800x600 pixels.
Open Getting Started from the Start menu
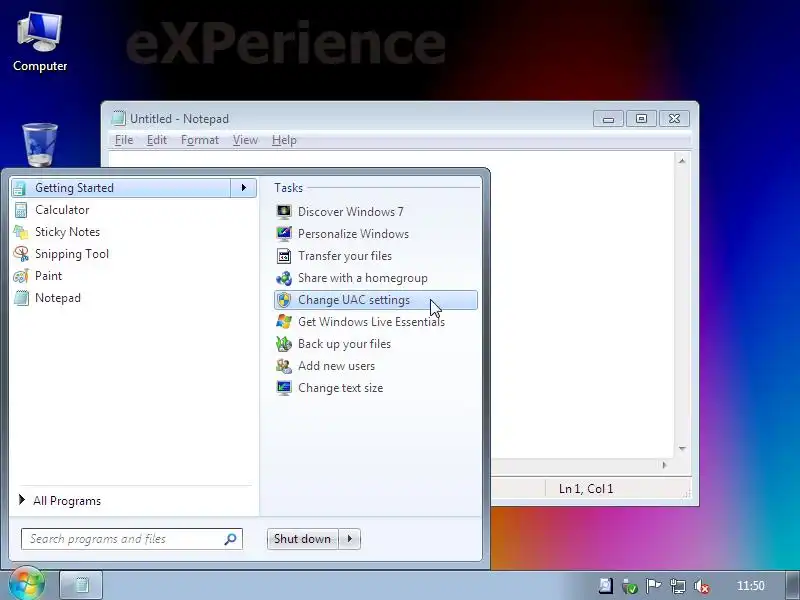click(x=121, y=188)
